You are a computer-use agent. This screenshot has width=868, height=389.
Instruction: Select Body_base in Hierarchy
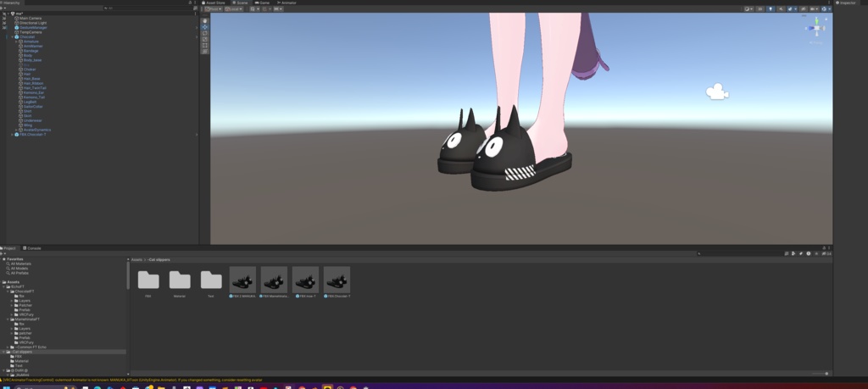pyautogui.click(x=32, y=60)
